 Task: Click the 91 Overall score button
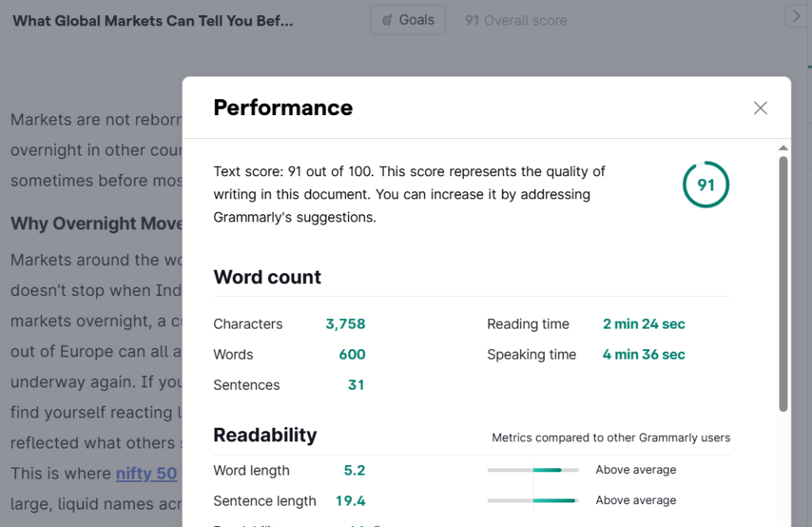click(x=515, y=20)
